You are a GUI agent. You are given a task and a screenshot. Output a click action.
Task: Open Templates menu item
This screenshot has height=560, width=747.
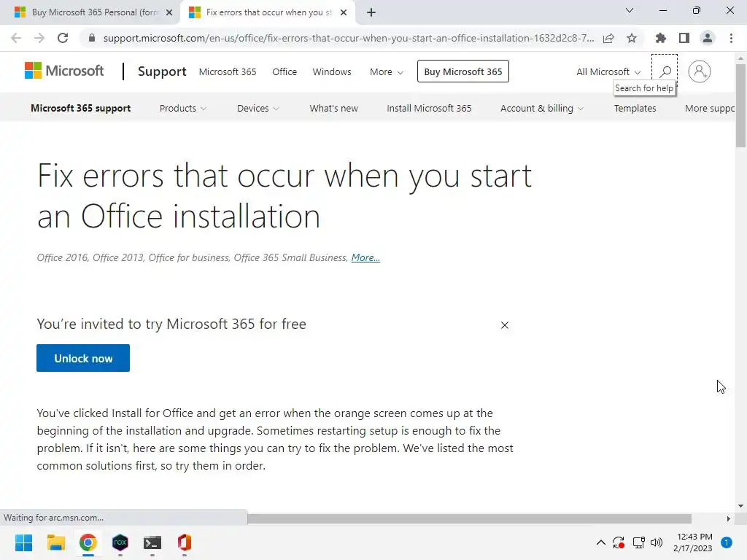tap(635, 108)
